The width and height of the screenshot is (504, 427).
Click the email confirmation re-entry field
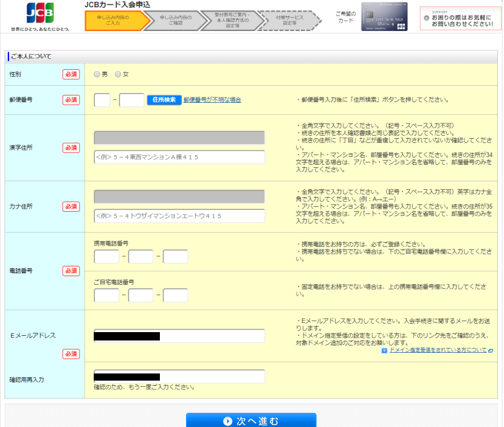179,377
